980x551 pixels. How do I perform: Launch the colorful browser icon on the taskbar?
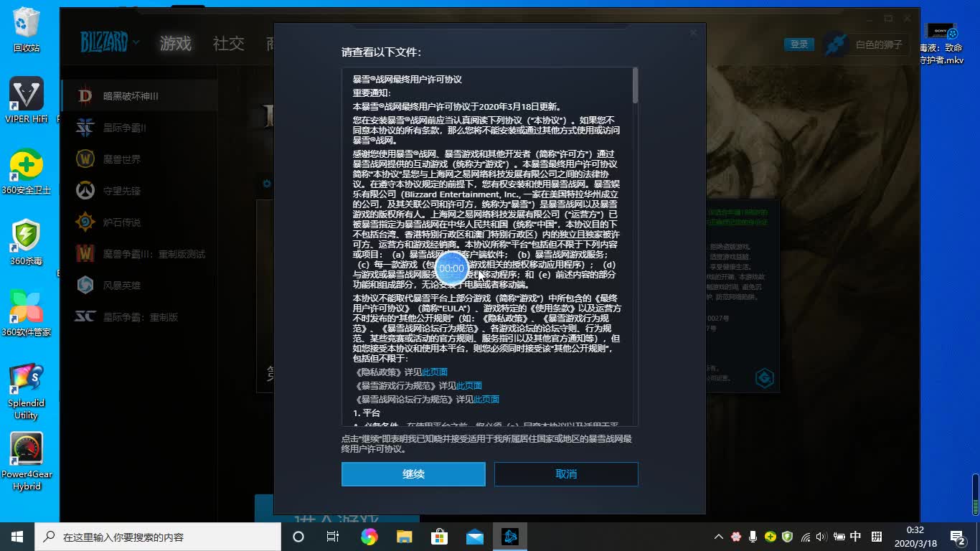coord(369,537)
